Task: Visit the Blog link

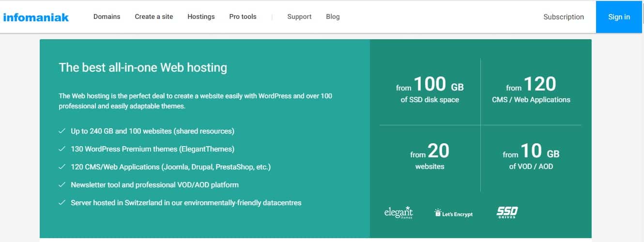Action: [333, 16]
